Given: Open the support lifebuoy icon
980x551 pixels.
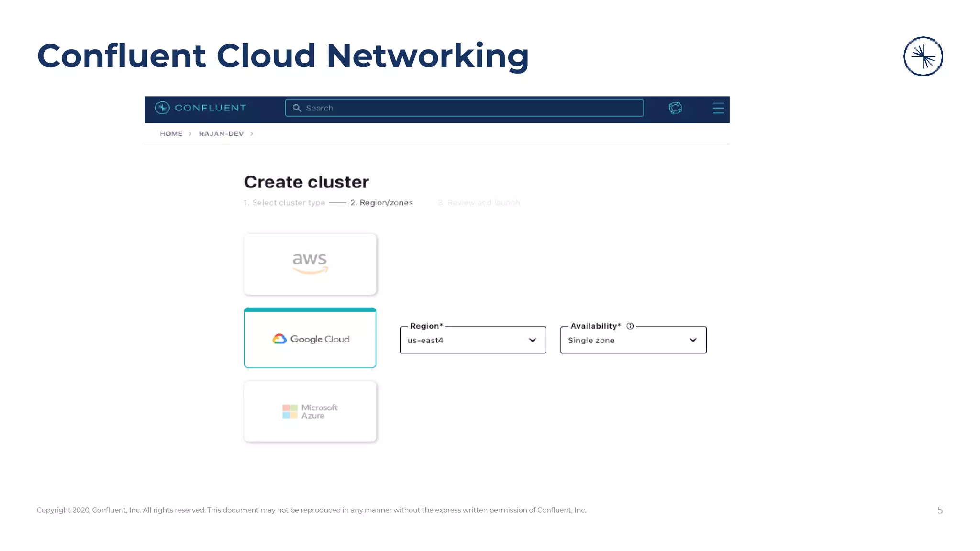Looking at the screenshot, I should 675,108.
